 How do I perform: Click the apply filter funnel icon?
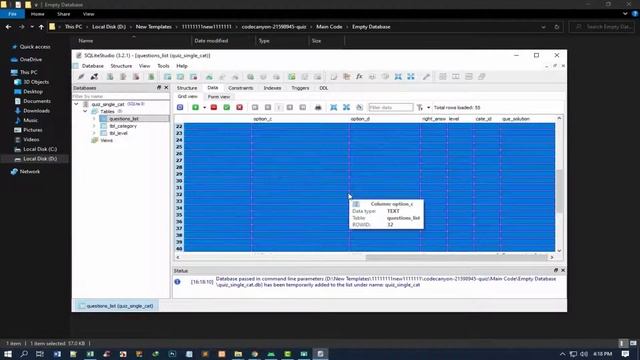tap(420, 107)
